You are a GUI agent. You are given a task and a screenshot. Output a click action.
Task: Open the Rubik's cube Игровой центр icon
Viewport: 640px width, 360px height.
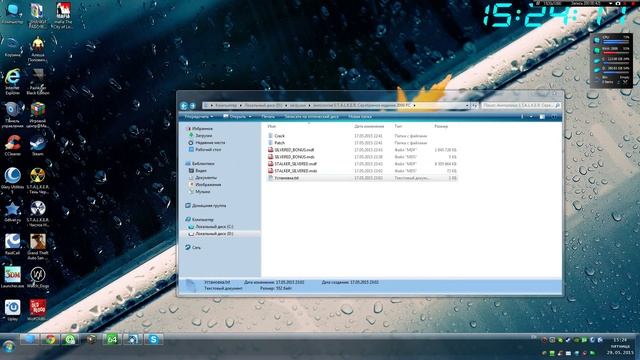(38, 114)
